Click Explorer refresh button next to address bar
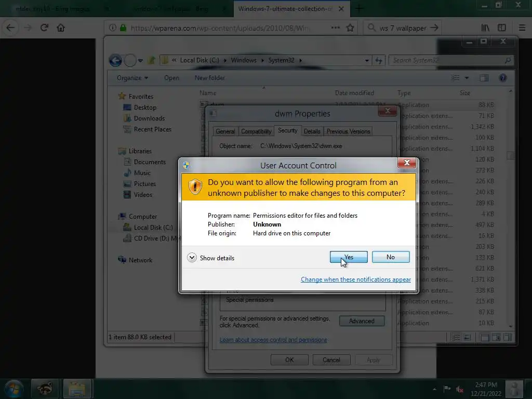The height and width of the screenshot is (399, 532). pos(379,60)
